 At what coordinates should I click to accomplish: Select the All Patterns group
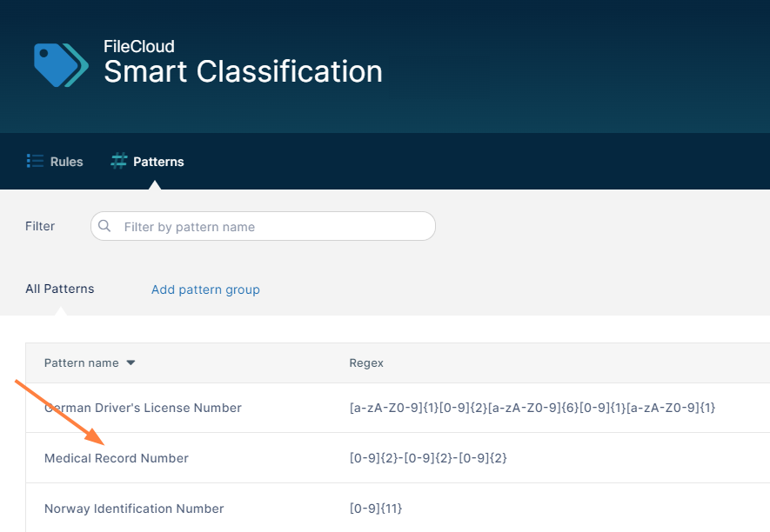(60, 289)
